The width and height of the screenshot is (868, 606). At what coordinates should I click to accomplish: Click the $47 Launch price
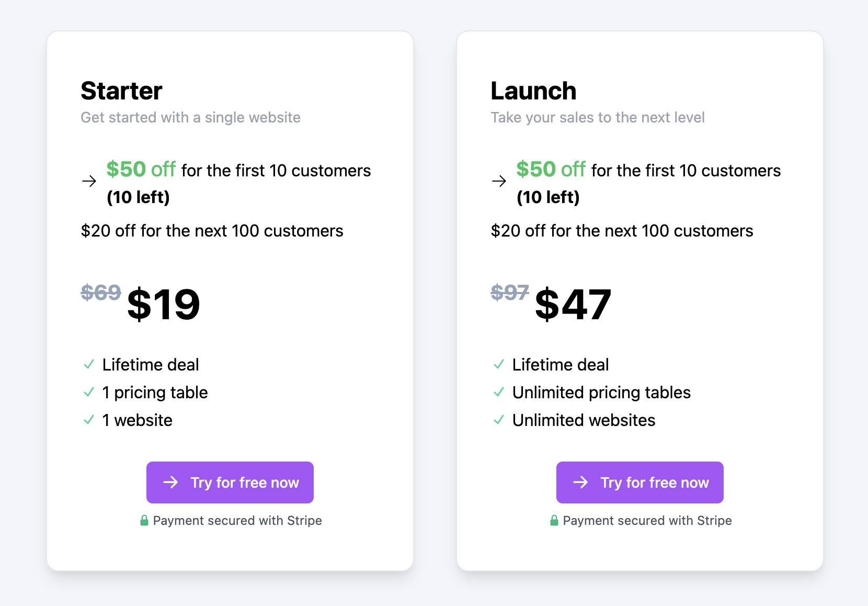point(573,305)
